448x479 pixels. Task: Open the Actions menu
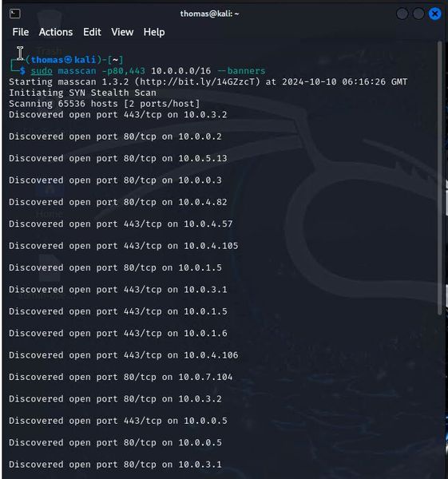(x=56, y=32)
